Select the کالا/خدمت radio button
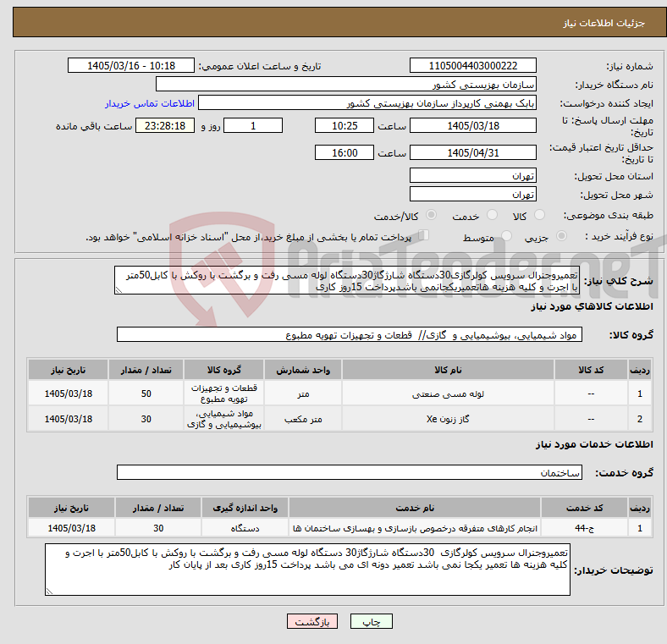This screenshot has width=667, height=644. click(x=431, y=215)
